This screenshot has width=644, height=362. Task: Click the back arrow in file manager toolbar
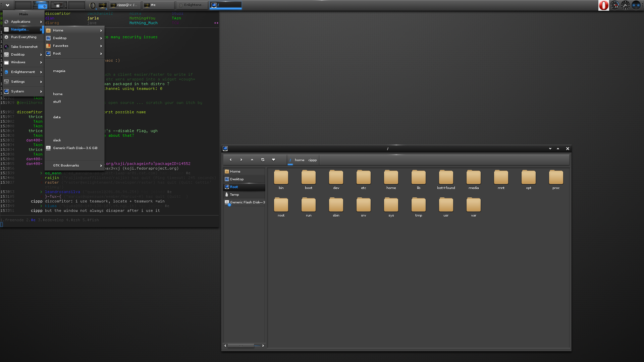click(230, 160)
